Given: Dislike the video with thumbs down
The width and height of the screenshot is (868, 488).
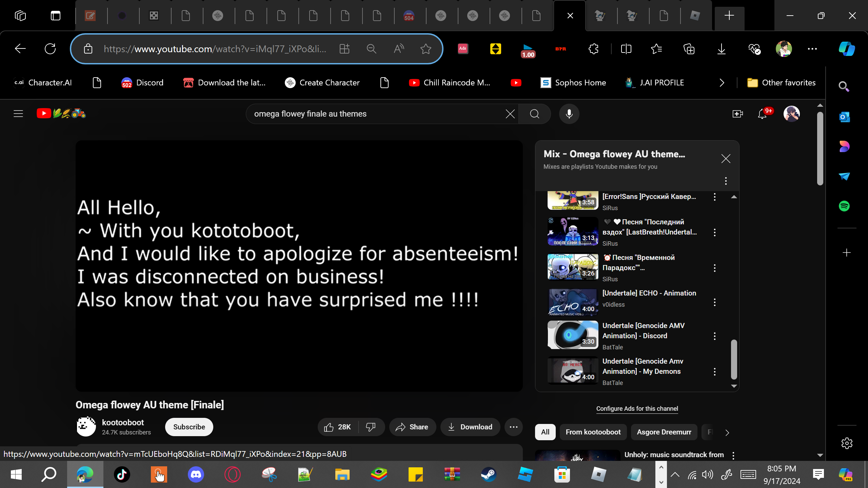Looking at the screenshot, I should click(x=371, y=427).
